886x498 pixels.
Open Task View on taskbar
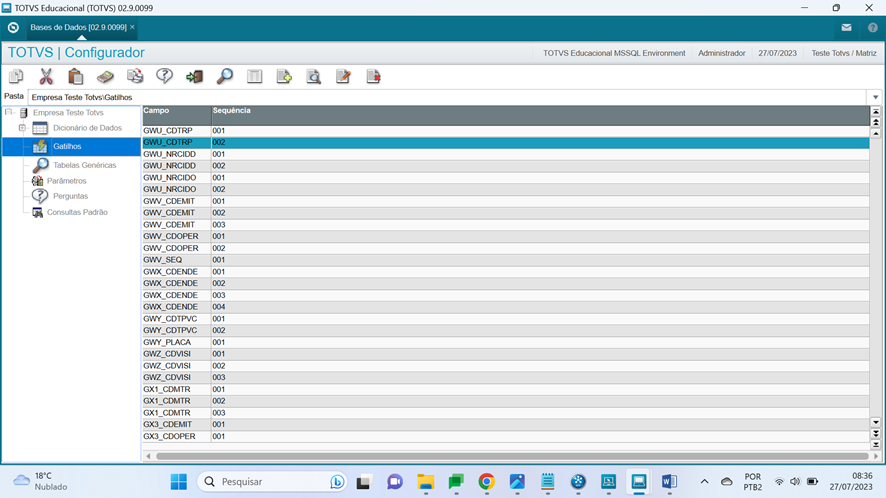363,482
